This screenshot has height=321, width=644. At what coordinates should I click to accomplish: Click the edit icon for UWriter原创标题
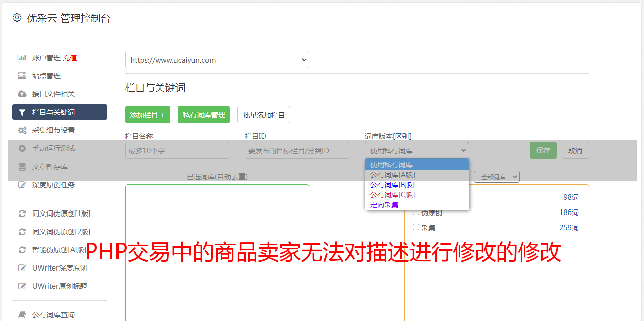[x=22, y=286]
